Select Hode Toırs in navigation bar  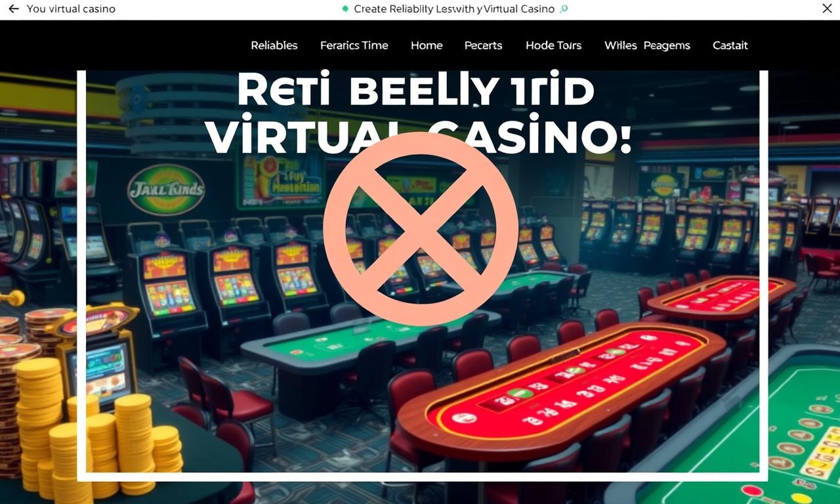(554, 45)
